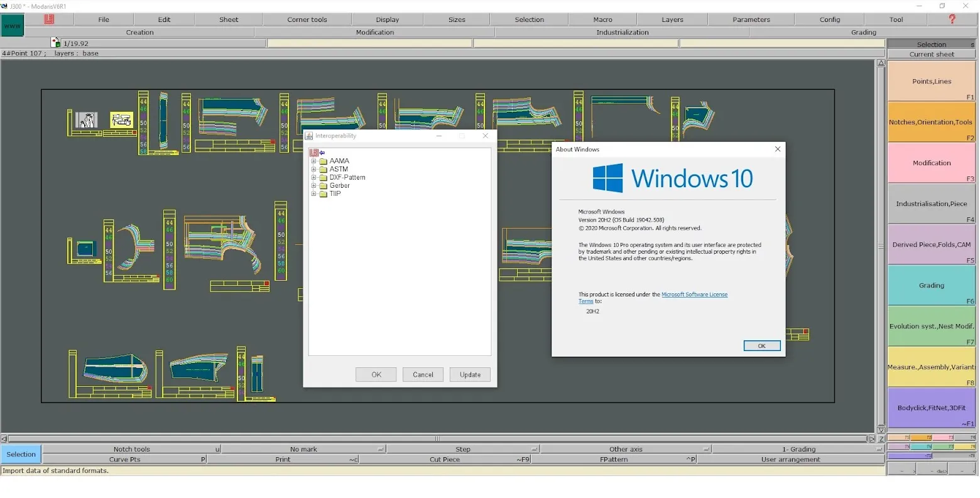Screen dimensions: 980x498
Task: Expand the Gerber folder in the tree
Action: (314, 185)
